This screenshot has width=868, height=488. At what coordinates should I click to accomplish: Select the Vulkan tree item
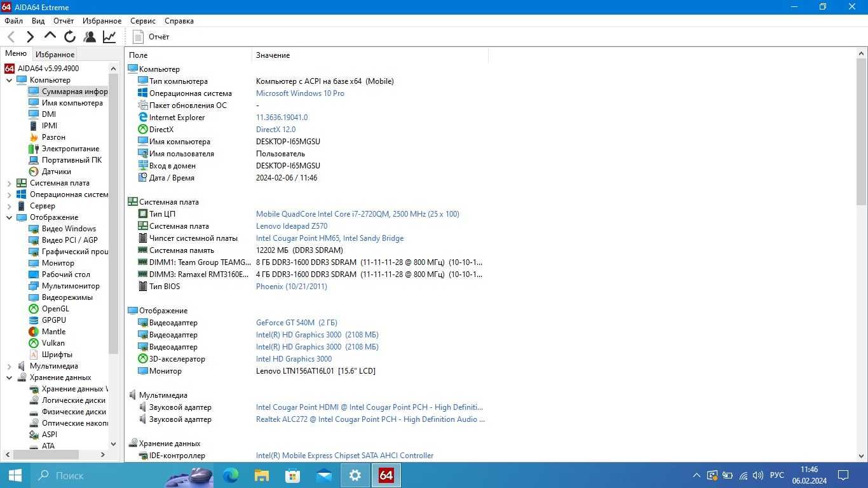[x=53, y=343]
